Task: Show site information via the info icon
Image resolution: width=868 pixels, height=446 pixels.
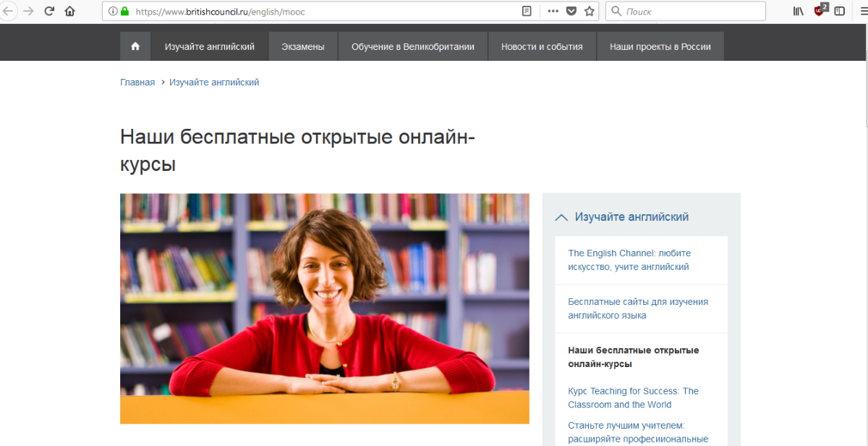Action: point(113,12)
